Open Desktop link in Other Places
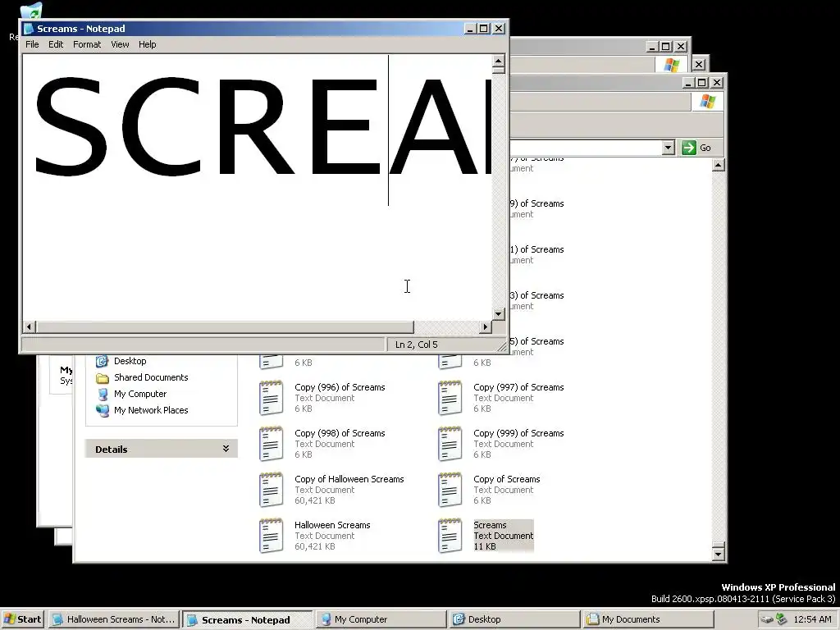This screenshot has width=840, height=630. 130,361
